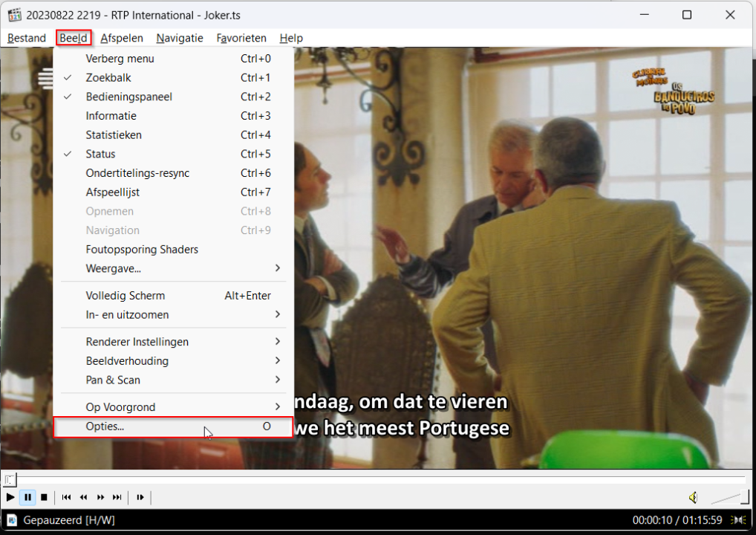This screenshot has width=756, height=535.
Task: Skip to the previous file icon
Action: (x=66, y=497)
